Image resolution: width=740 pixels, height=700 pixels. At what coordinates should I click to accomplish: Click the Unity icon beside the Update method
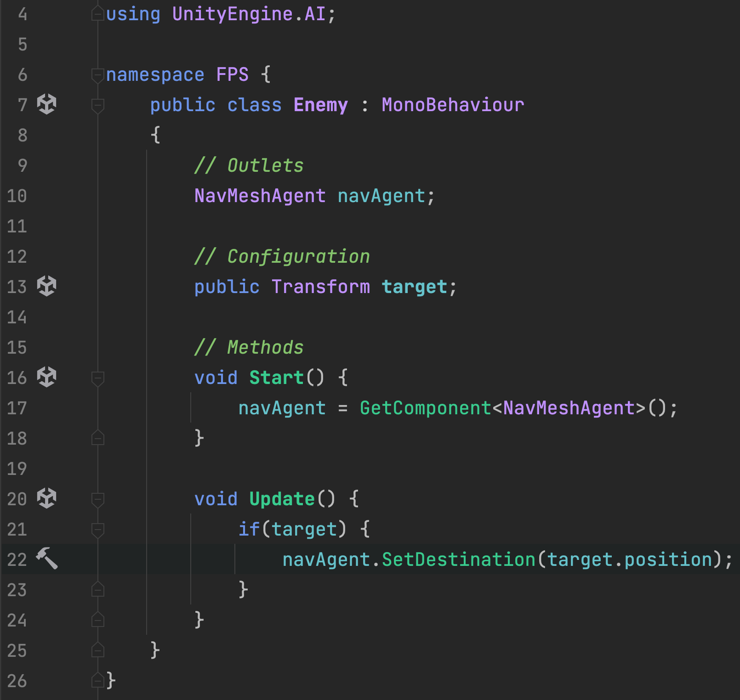[x=46, y=498]
